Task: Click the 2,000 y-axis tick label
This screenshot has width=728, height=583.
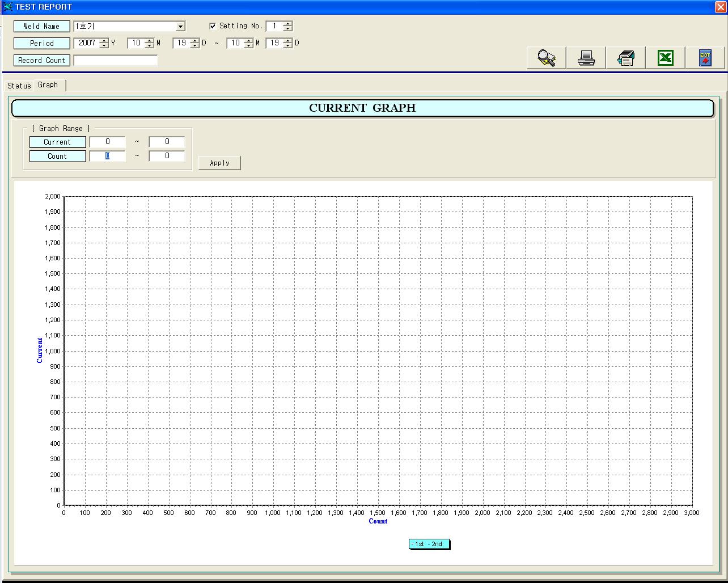Action: tap(52, 196)
